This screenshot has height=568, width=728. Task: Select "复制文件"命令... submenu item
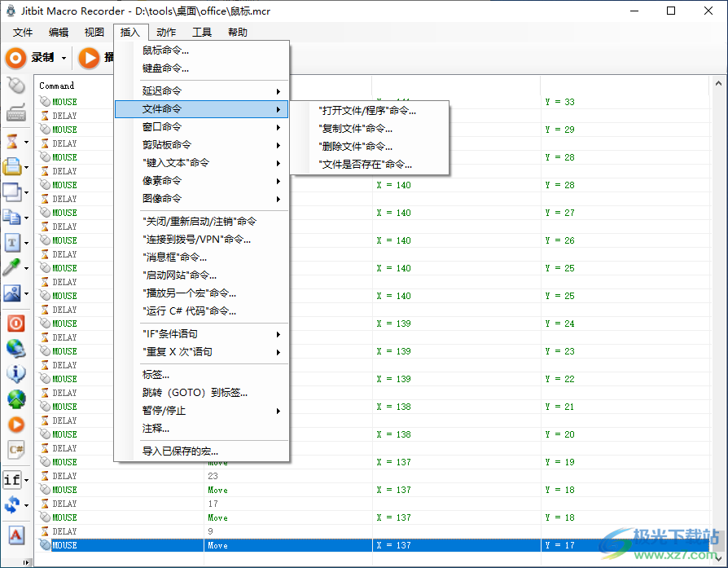tap(370, 129)
